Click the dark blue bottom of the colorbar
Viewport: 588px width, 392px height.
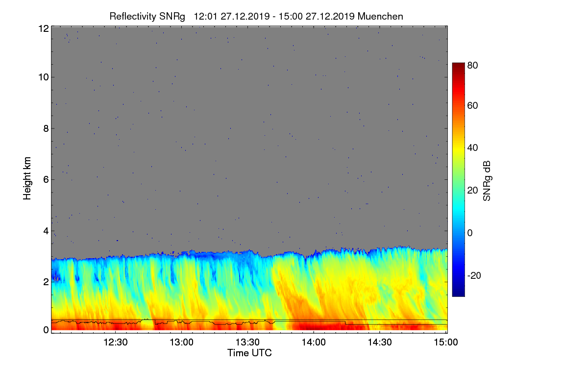pos(458,292)
